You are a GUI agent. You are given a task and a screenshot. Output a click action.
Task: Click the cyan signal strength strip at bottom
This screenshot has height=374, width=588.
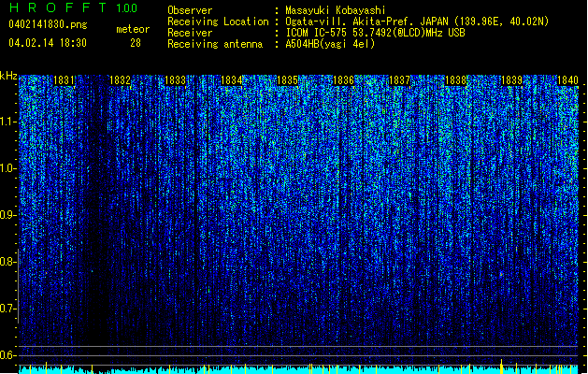click(x=298, y=370)
